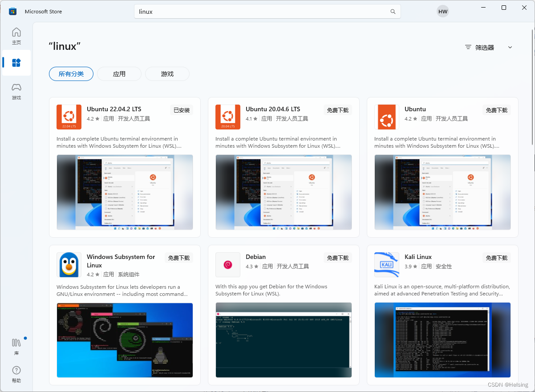This screenshot has height=392, width=535.
Task: Click the 安全性 category on Kali Linux
Action: pyautogui.click(x=444, y=267)
